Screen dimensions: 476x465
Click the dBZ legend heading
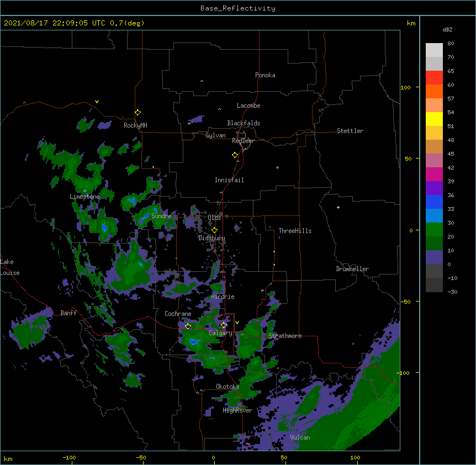click(x=447, y=29)
